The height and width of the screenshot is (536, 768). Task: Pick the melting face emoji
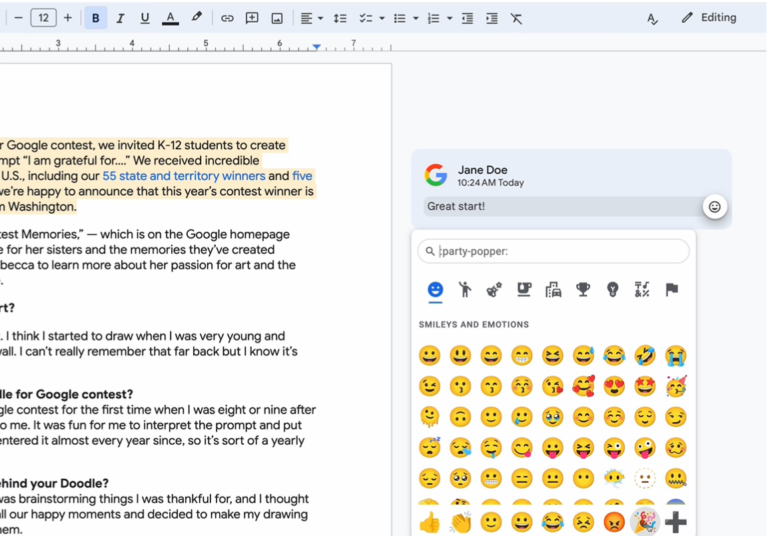click(x=430, y=417)
